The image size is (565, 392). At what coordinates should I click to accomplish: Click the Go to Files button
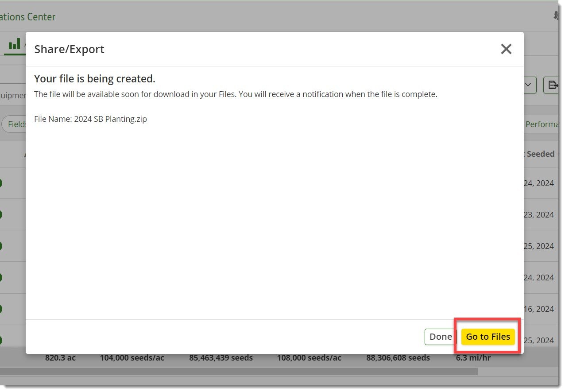point(488,337)
